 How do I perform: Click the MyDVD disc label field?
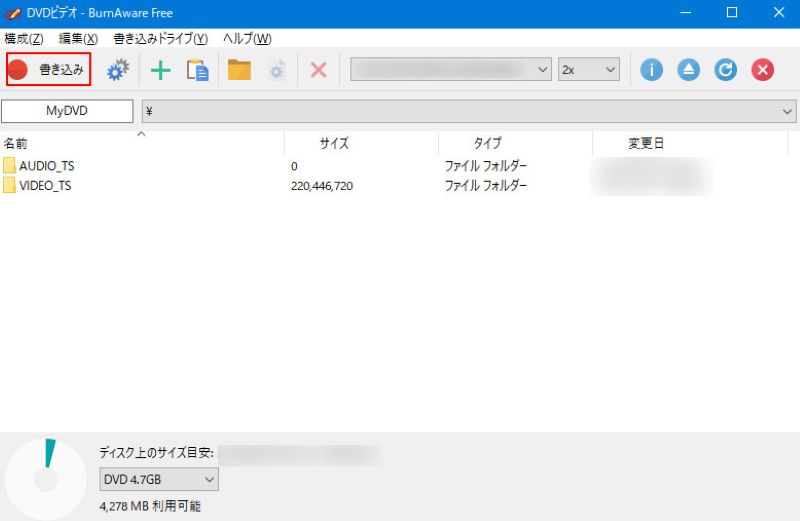point(67,111)
